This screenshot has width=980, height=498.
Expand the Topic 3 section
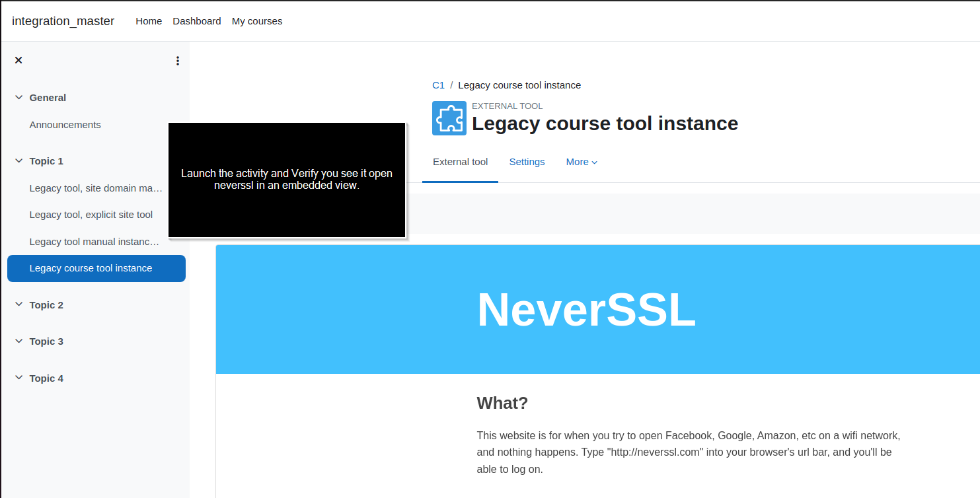[19, 341]
